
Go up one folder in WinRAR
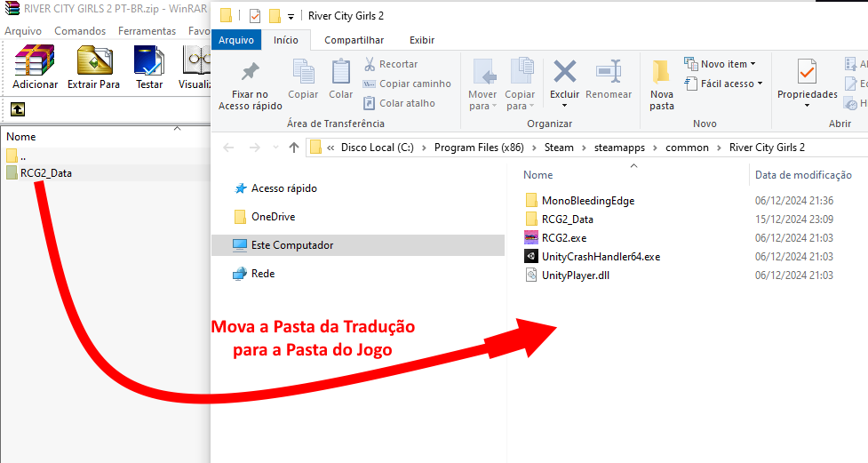point(18,109)
